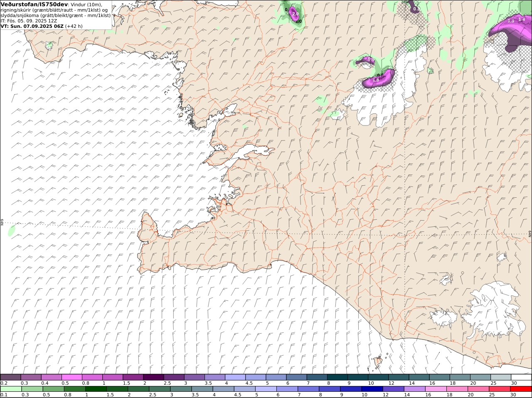Click the valid-time line 'VT: Sun. 07.09.2025 06Z'

pyautogui.click(x=32, y=26)
